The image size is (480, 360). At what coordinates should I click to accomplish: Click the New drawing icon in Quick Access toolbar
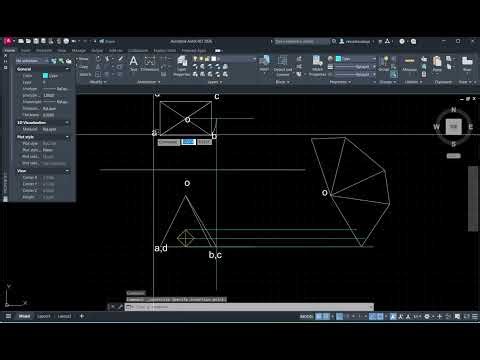coord(21,41)
